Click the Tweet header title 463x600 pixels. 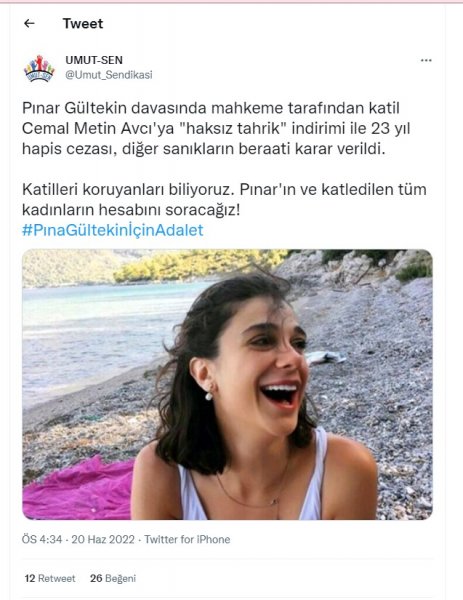[83, 24]
